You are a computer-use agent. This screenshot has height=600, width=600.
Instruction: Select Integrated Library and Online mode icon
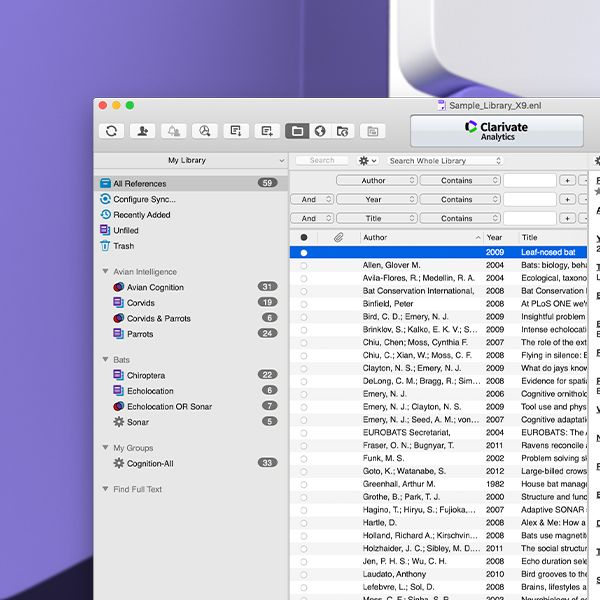point(342,131)
